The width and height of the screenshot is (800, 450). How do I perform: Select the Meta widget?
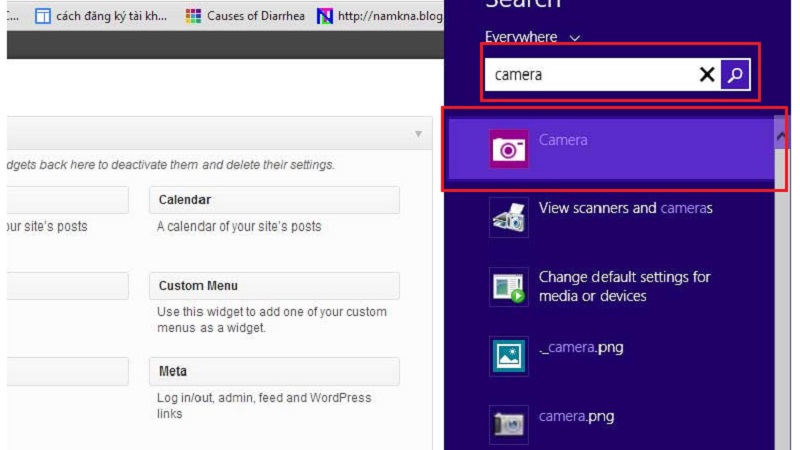[x=273, y=372]
